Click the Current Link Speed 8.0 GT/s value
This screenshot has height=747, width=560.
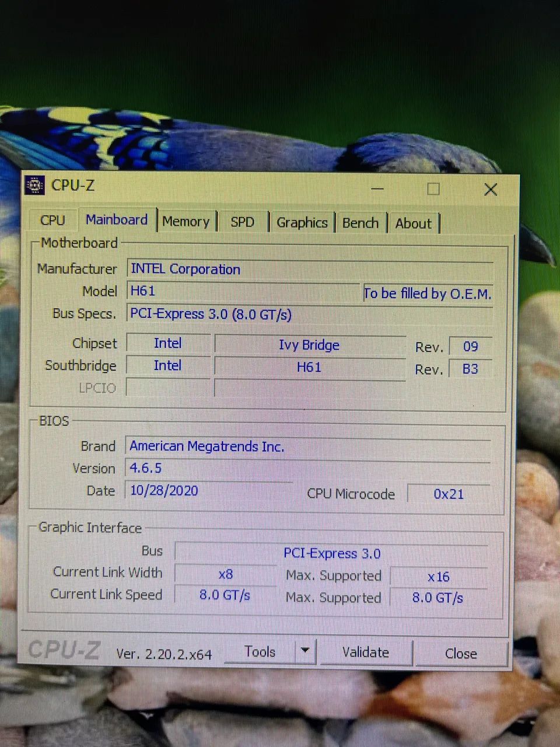(225, 595)
